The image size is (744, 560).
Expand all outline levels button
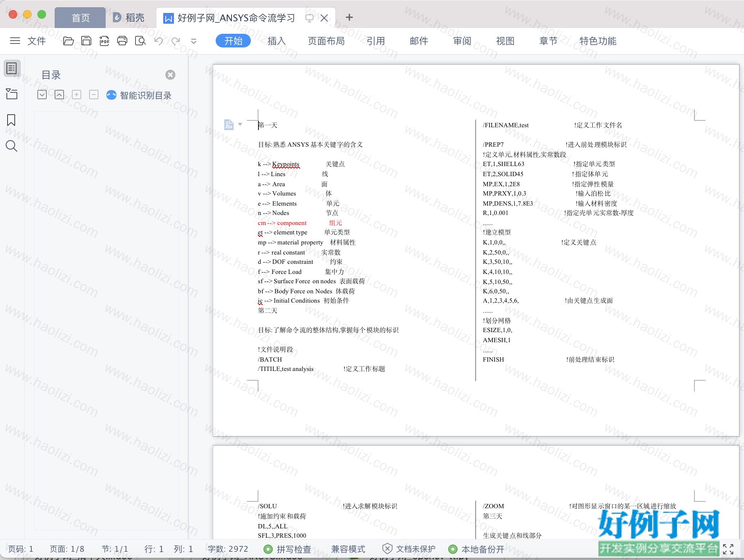pyautogui.click(x=42, y=95)
